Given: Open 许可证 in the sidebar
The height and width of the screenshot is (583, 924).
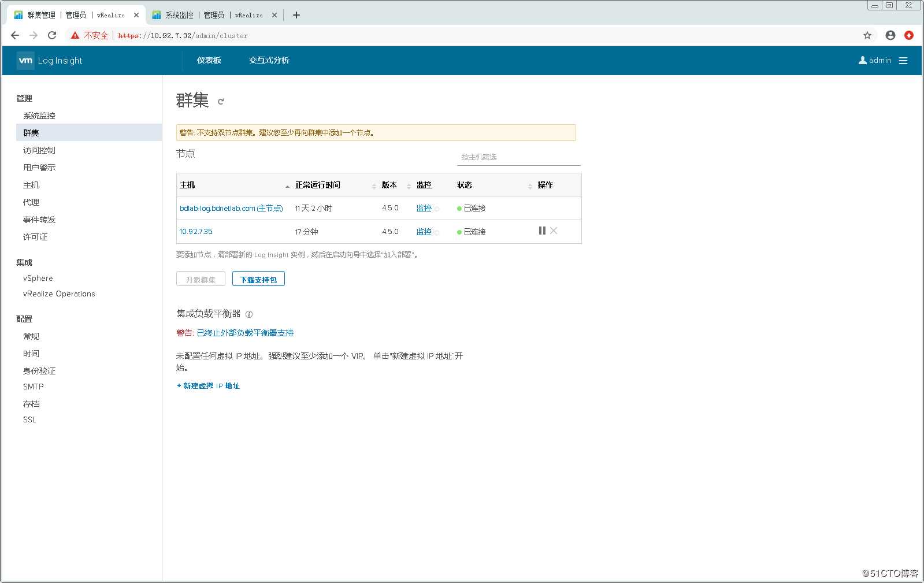Looking at the screenshot, I should [35, 237].
